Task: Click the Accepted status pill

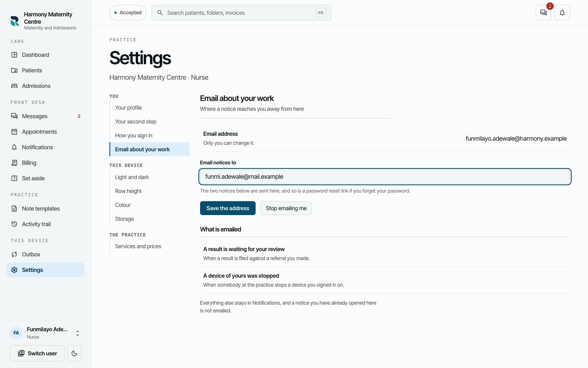Action: [x=128, y=13]
